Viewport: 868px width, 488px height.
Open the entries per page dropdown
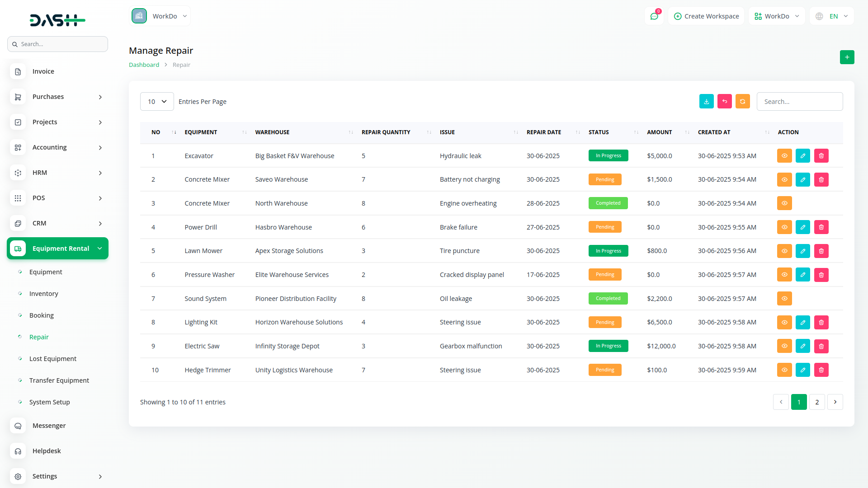pyautogui.click(x=157, y=102)
